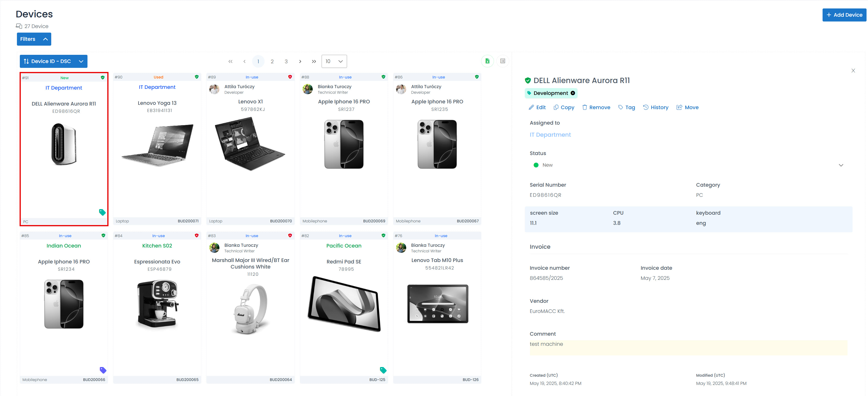Viewport: 868px width, 396px height.
Task: Click green shield icon on card #82
Action: click(383, 235)
